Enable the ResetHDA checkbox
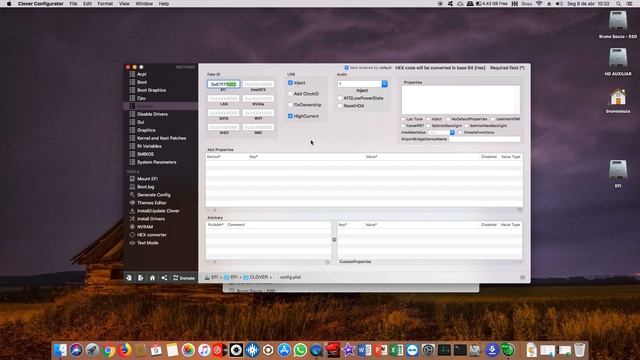Viewport: 640px width, 360px height. 340,106
